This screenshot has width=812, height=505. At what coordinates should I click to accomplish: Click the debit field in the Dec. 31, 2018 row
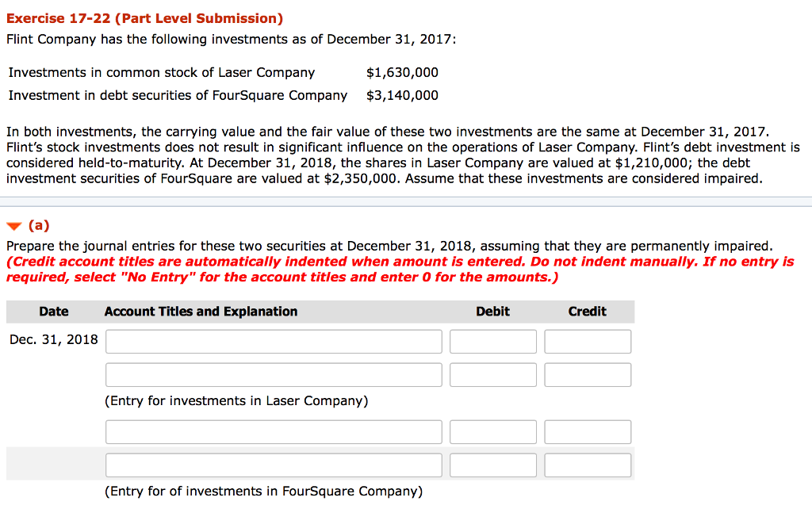[x=492, y=342]
